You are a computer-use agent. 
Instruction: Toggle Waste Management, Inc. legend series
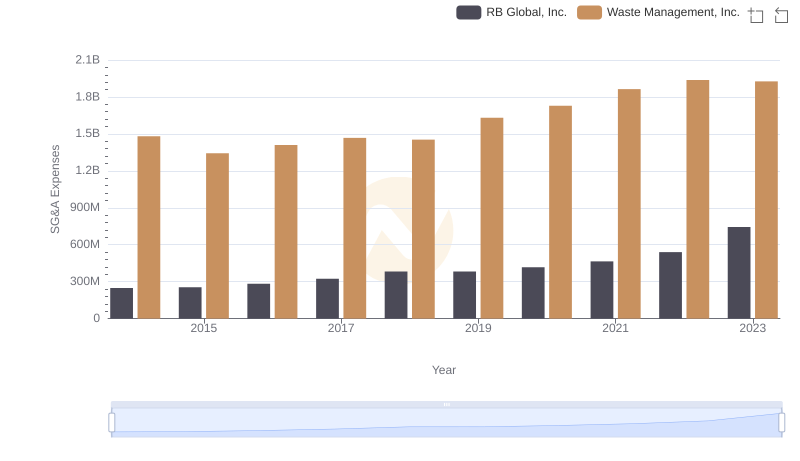tap(658, 12)
